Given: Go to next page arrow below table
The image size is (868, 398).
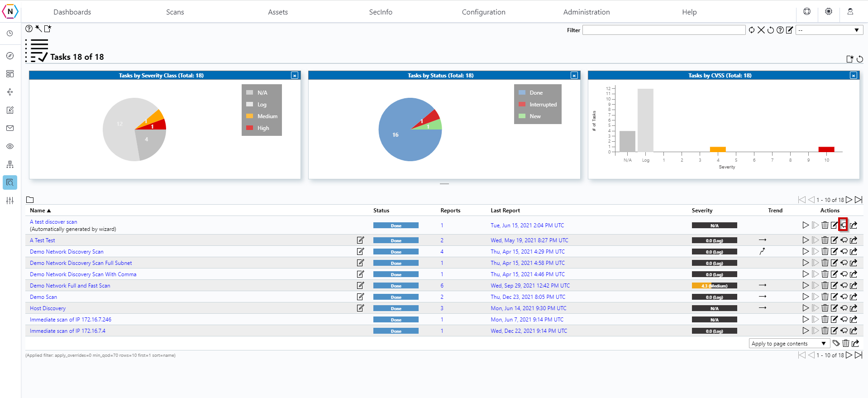Looking at the screenshot, I should (849, 355).
